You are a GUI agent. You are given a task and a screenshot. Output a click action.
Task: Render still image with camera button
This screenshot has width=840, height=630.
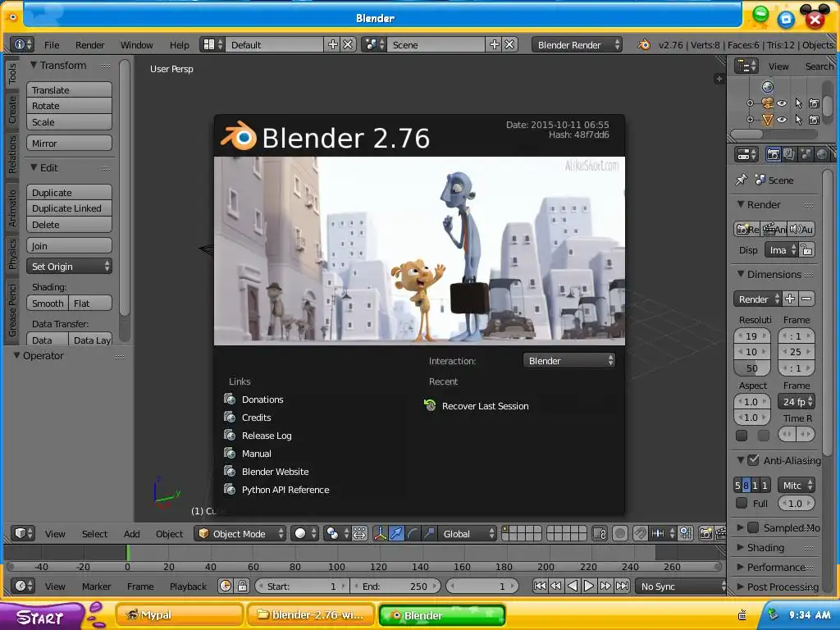pos(746,230)
